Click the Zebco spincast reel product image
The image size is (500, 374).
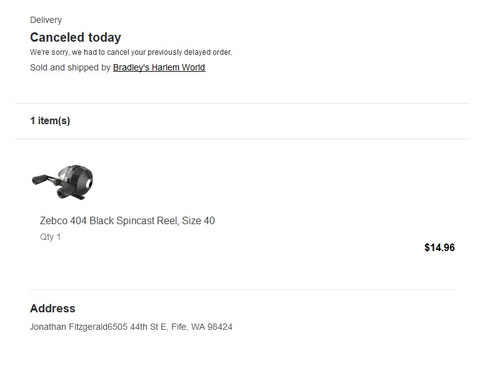point(63,182)
